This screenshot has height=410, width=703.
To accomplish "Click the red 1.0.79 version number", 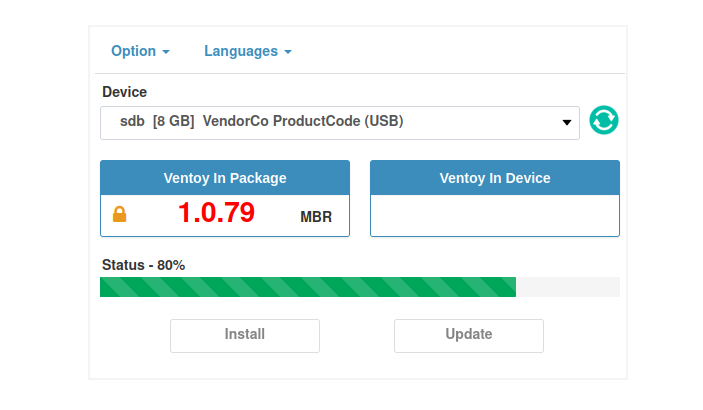I will click(x=216, y=213).
